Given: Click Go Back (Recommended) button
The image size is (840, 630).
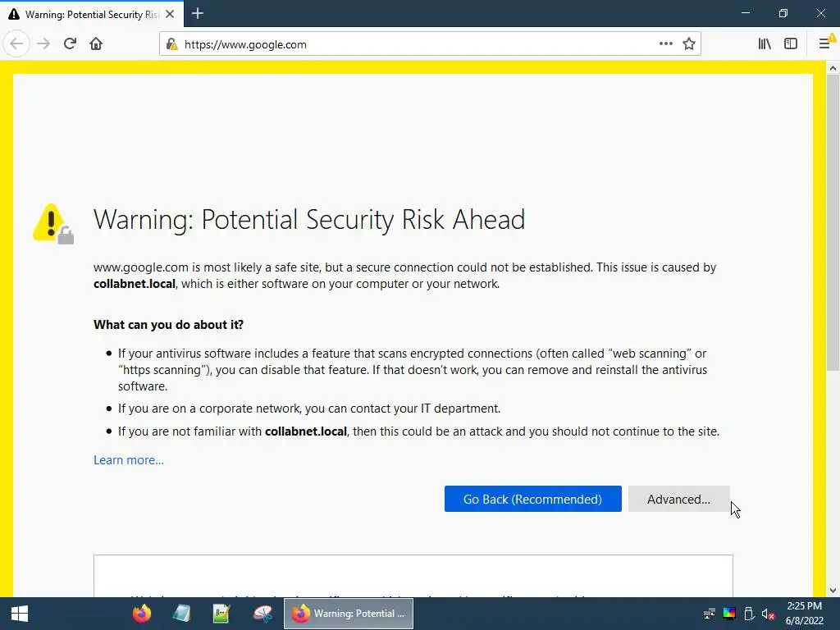Looking at the screenshot, I should pyautogui.click(x=533, y=499).
